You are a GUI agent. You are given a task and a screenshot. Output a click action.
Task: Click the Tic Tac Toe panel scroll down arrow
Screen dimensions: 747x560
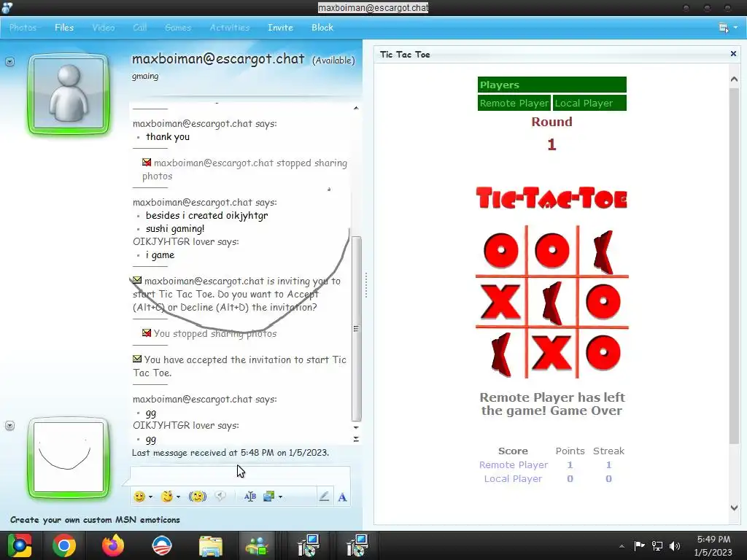[734, 507]
